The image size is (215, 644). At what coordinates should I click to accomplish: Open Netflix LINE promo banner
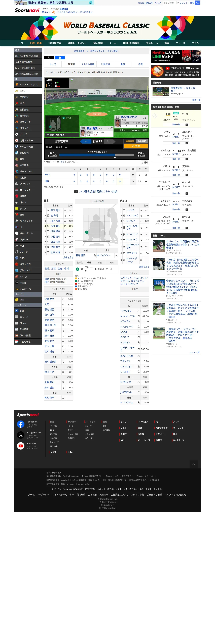tap(176, 56)
